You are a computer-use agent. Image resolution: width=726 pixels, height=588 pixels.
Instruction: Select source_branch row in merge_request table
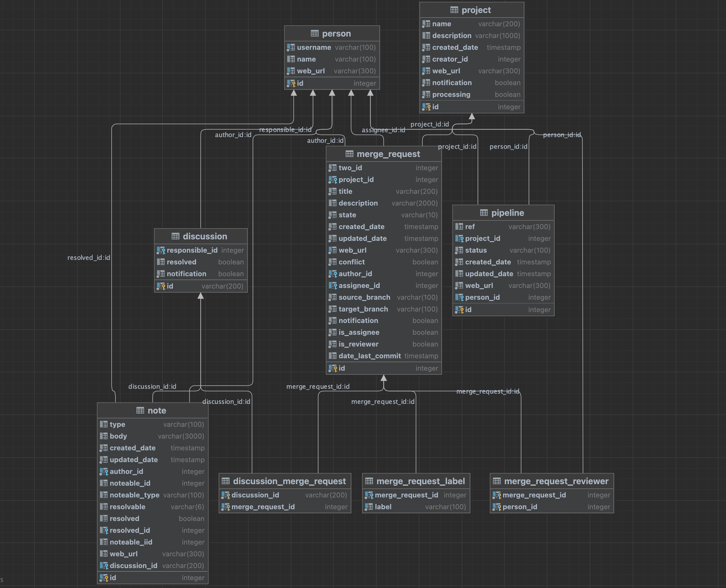384,297
